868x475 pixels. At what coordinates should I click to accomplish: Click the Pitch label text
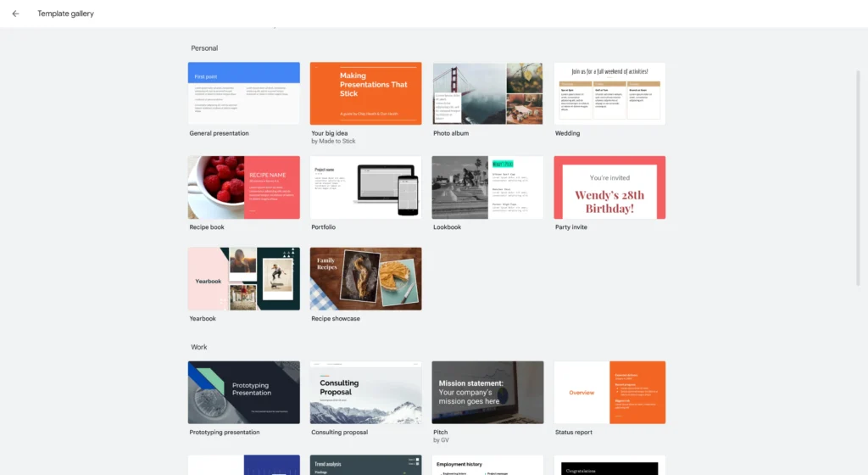pyautogui.click(x=440, y=433)
